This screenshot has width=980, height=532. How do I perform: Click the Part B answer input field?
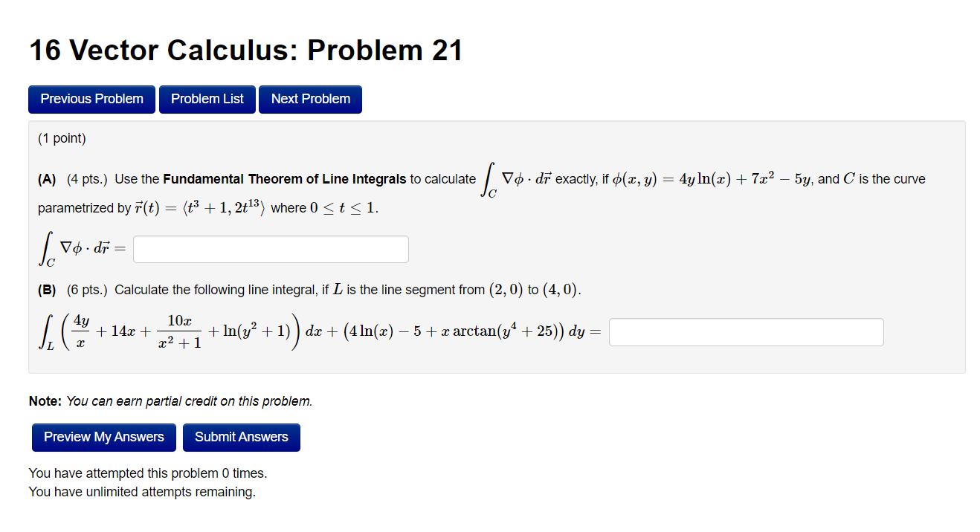[745, 331]
